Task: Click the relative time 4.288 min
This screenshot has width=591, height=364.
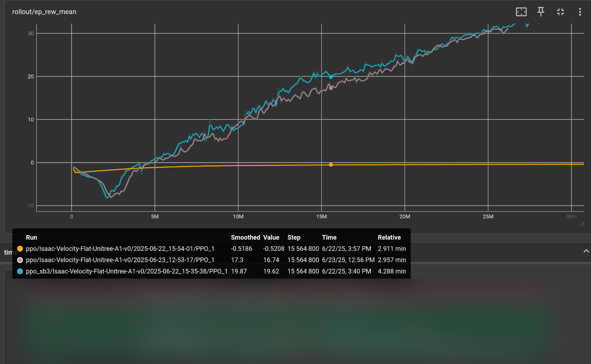Action: (392, 271)
